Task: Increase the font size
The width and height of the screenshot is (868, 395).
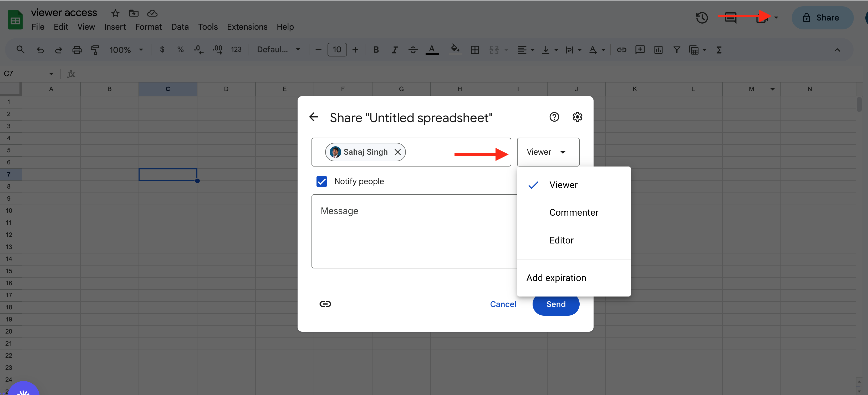Action: click(x=355, y=50)
